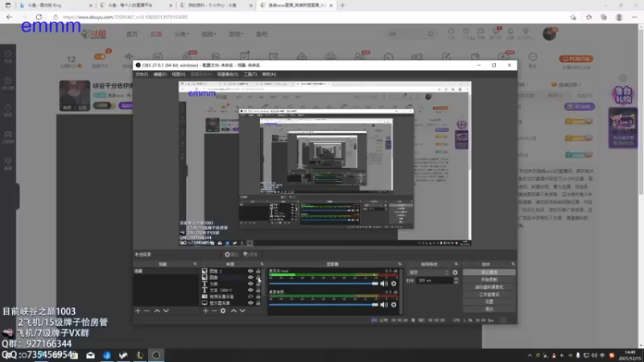Click 停止推流 to stop streaming
The height and width of the screenshot is (362, 644).
489,272
